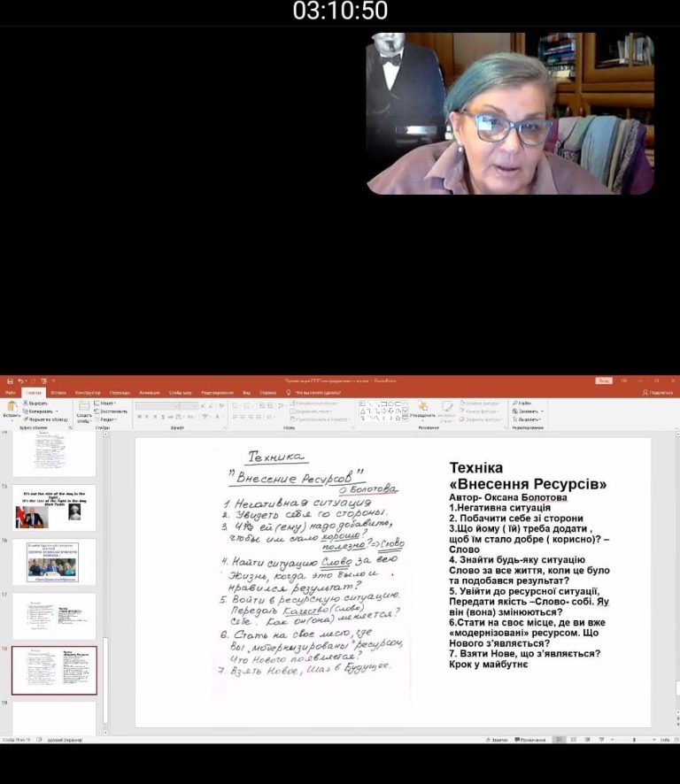The height and width of the screenshot is (784, 680).
Task: Select slide 17 thumbnail in slide panel
Action: tap(54, 616)
